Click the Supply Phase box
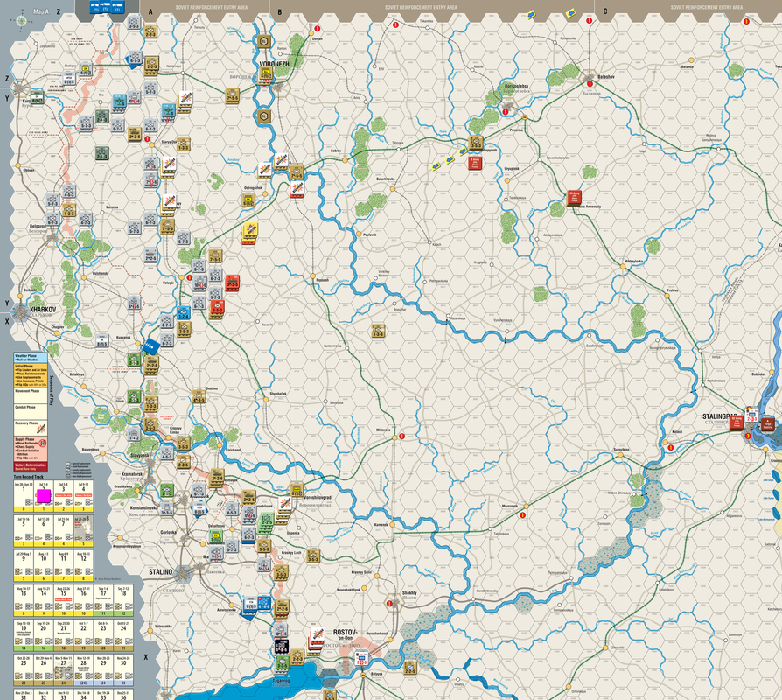782x700 pixels. tap(31, 450)
